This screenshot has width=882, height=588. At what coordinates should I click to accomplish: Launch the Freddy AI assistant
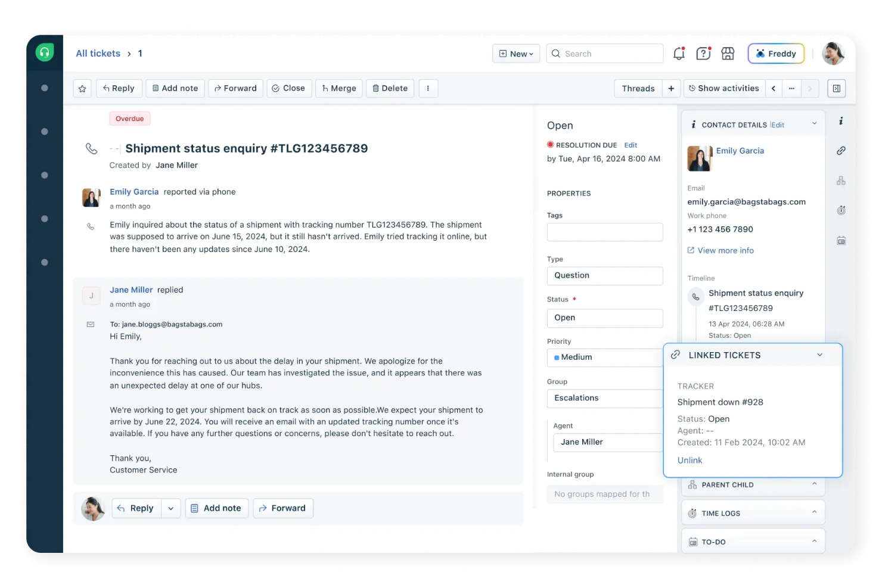(775, 53)
